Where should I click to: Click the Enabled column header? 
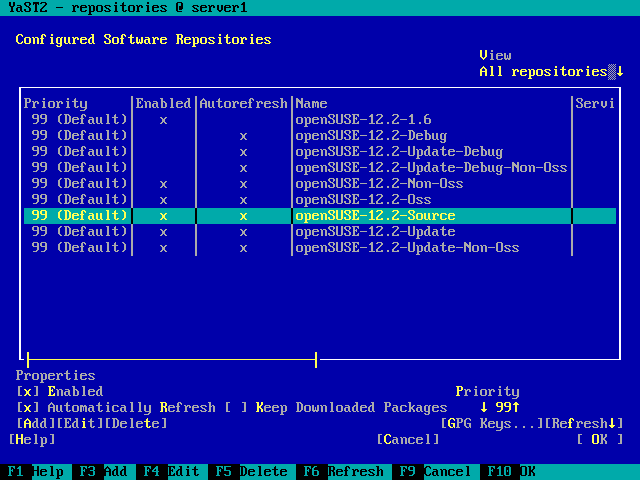coord(163,104)
